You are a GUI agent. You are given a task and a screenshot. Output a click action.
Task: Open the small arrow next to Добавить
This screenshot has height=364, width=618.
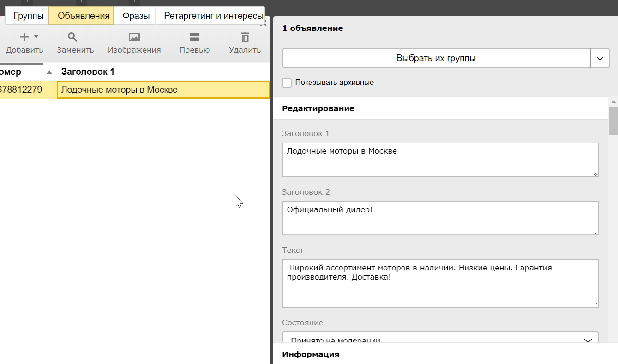click(x=36, y=37)
